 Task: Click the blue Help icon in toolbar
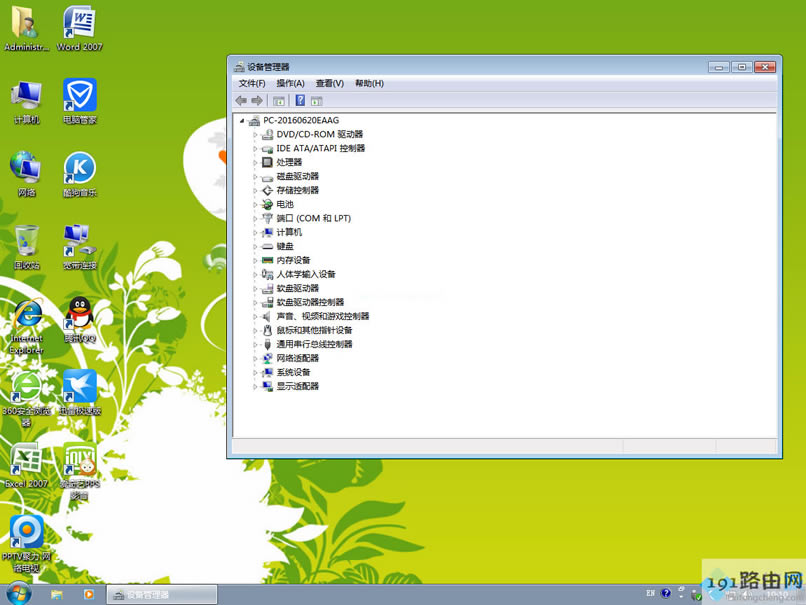click(x=300, y=101)
